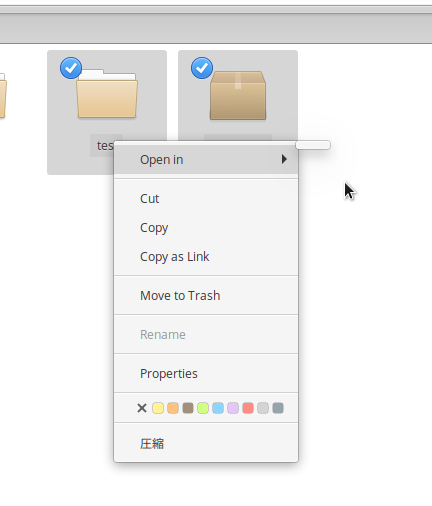
Task: Choose Copy as Link
Action: (206, 257)
